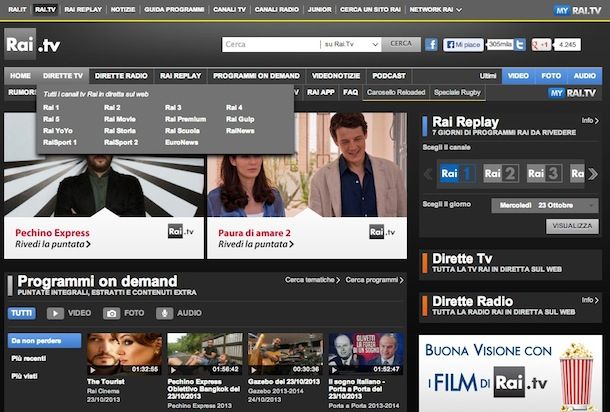This screenshot has height=412, width=610.
Task: Open the PROGRAMMI ON DEMAND tab
Action: [256, 76]
